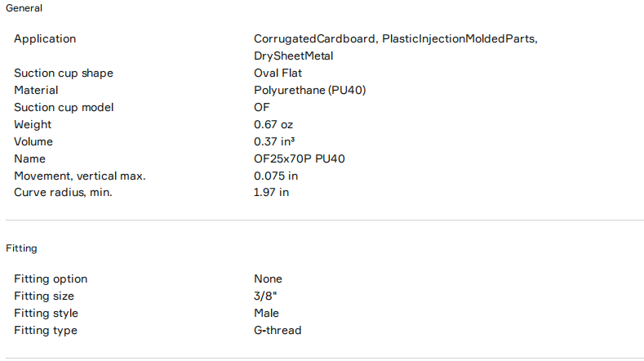Click the 0.37 in³ volume value
The height and width of the screenshot is (361, 644).
(x=275, y=142)
